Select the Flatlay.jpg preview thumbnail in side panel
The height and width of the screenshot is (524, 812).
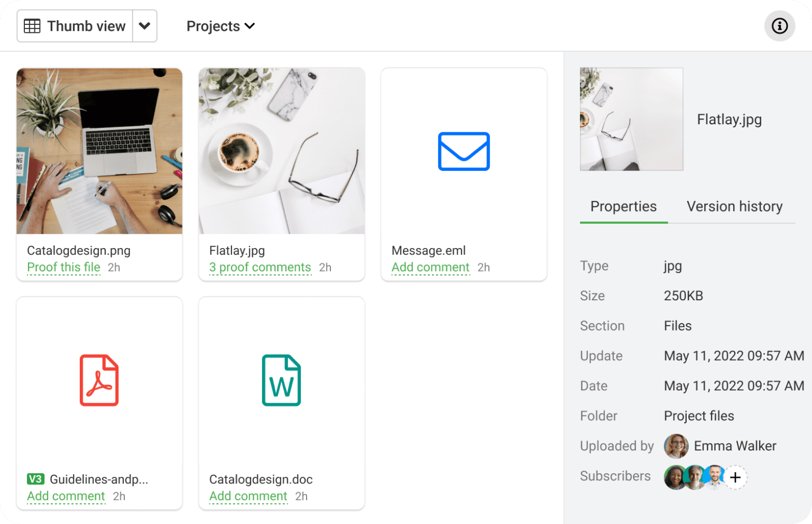(631, 119)
